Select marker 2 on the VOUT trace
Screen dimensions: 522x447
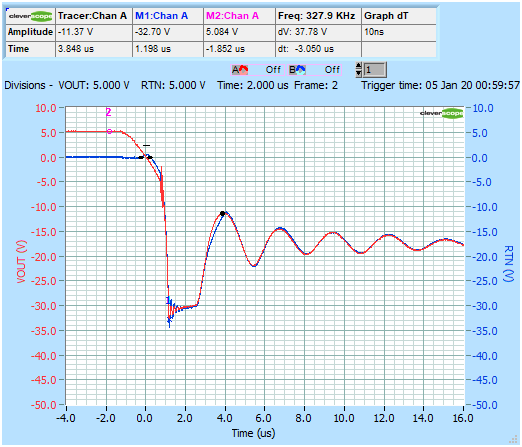109,131
